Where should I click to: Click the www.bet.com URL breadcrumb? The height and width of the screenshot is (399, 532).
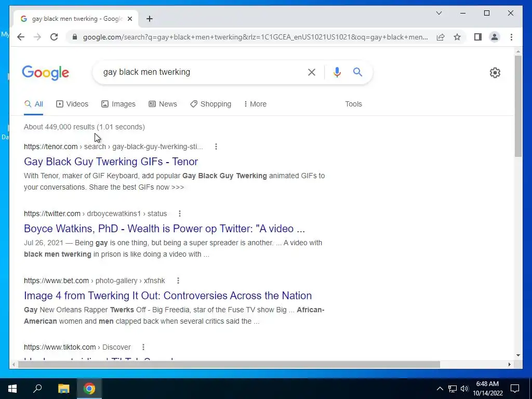click(95, 281)
